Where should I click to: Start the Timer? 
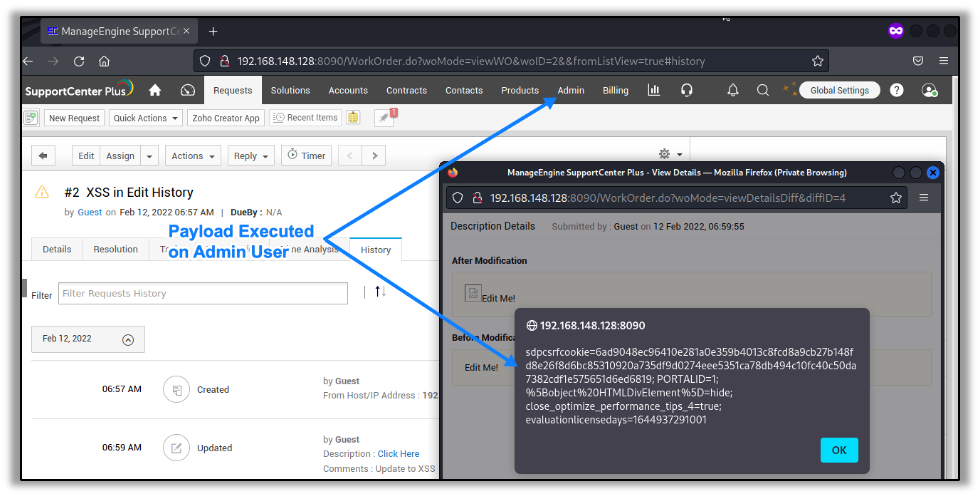click(306, 156)
